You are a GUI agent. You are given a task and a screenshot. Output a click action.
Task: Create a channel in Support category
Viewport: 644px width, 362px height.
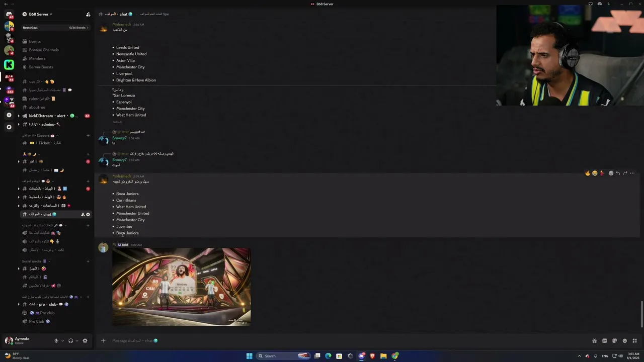88,135
